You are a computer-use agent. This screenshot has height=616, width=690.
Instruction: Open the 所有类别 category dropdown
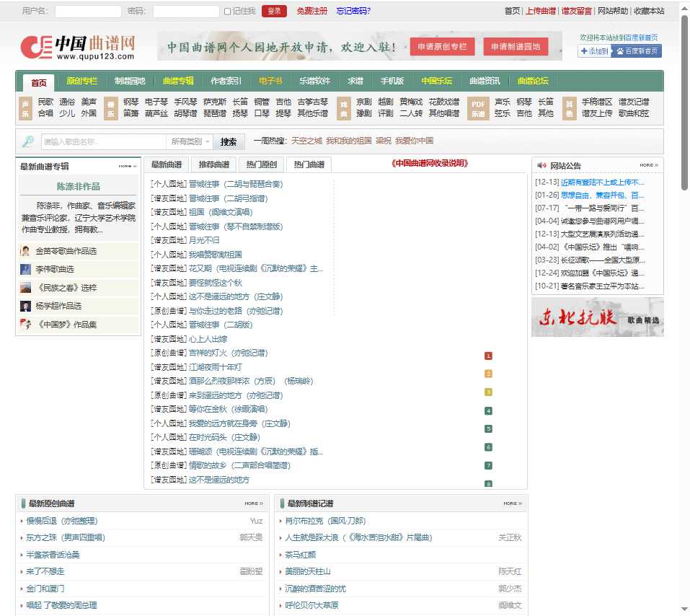tap(190, 141)
